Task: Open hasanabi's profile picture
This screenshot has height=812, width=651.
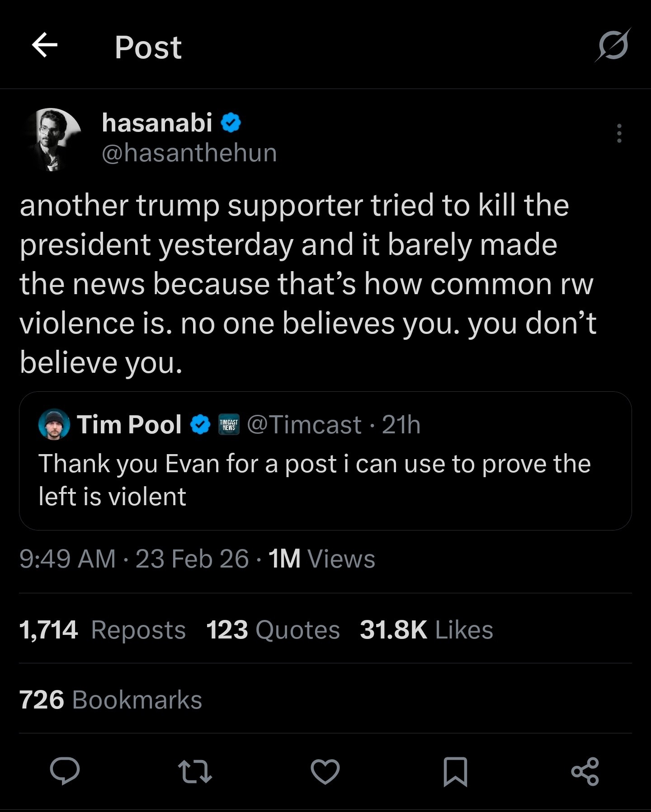Action: pyautogui.click(x=54, y=139)
